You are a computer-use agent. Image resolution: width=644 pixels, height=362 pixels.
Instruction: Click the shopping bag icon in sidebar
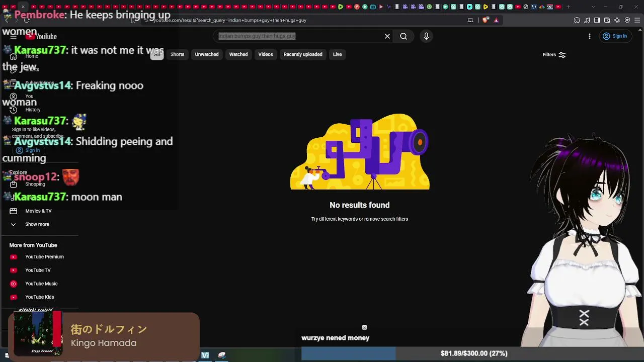[14, 184]
